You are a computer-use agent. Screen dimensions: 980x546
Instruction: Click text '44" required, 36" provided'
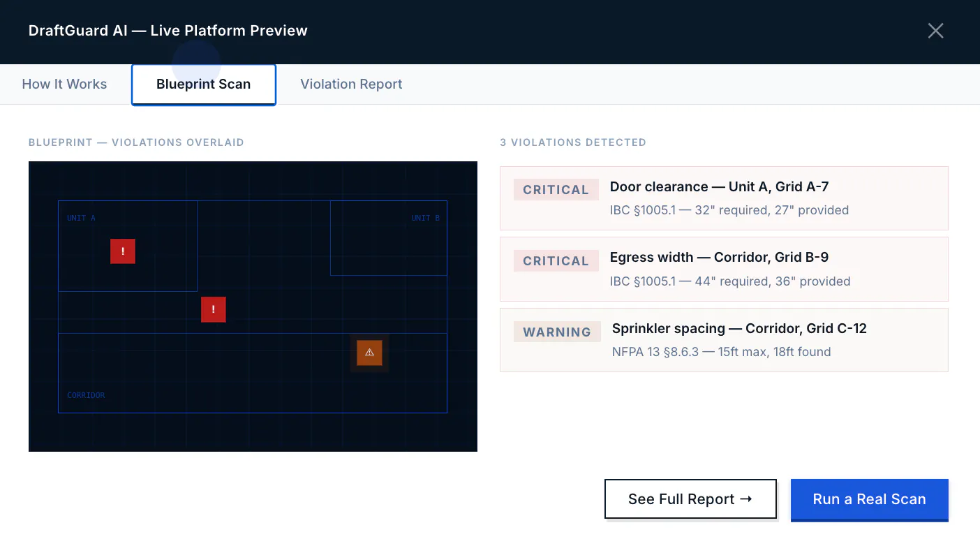pos(773,281)
